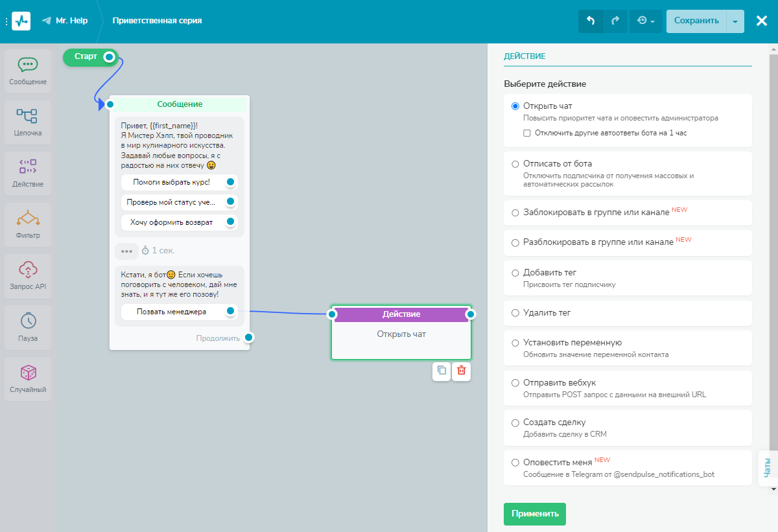Viewport: 778px width, 532px height.
Task: Add a Пауза block from sidebar
Action: (28, 327)
